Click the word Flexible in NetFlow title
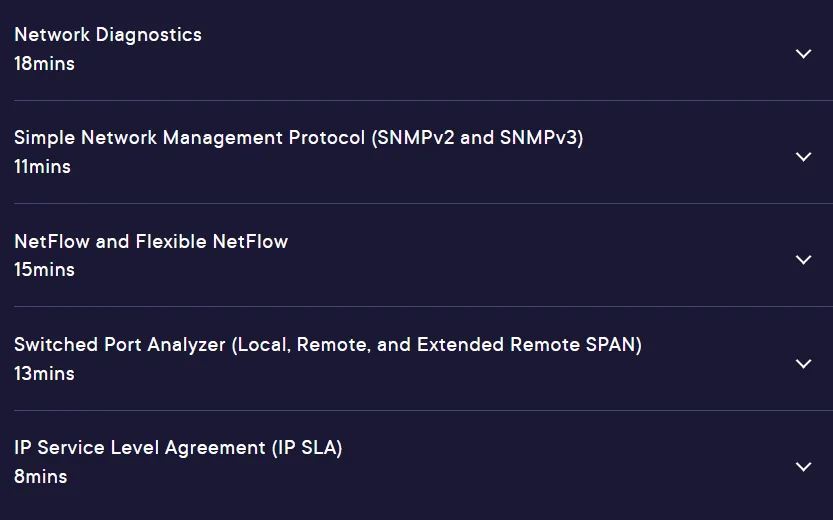The image size is (833, 520). point(171,242)
